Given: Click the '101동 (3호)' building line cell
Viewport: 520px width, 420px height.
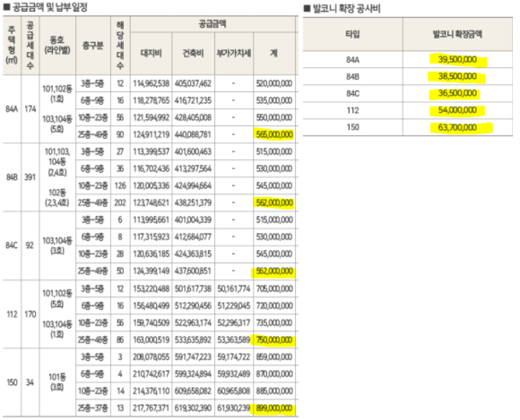Looking at the screenshot, I should point(57,381).
